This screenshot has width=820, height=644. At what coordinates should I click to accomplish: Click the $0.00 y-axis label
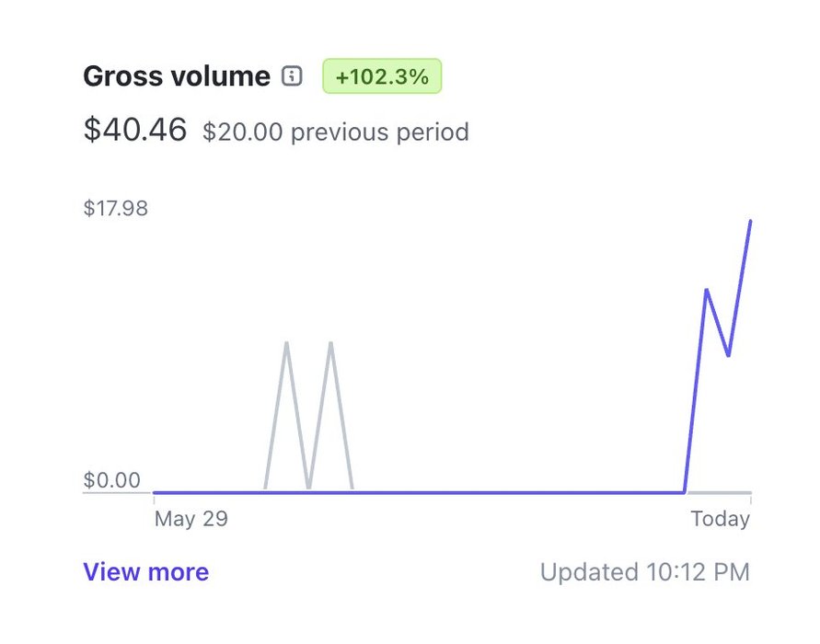[x=112, y=480]
